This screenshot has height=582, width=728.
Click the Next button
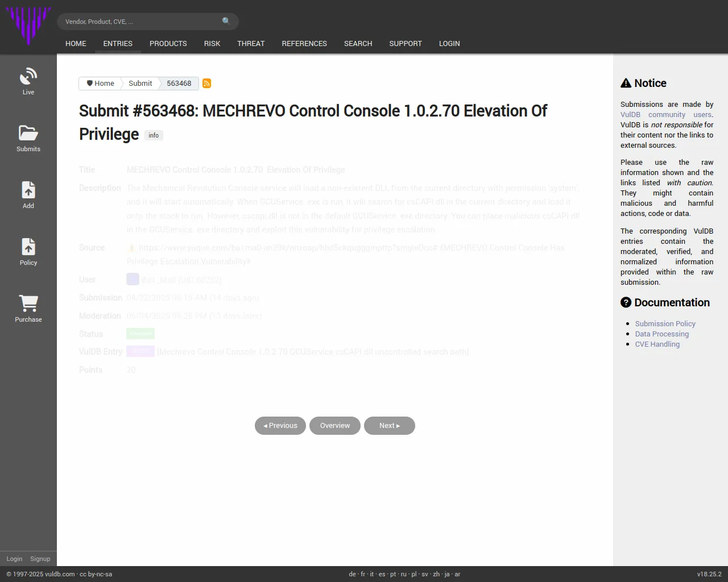point(390,426)
